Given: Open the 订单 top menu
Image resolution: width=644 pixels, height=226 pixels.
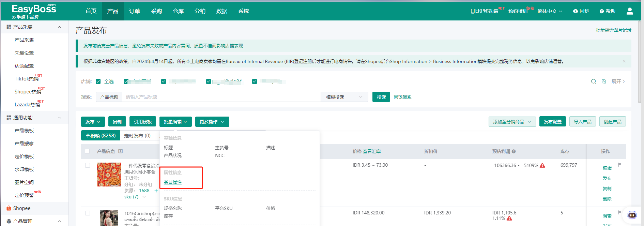Looking at the screenshot, I should coord(135,11).
